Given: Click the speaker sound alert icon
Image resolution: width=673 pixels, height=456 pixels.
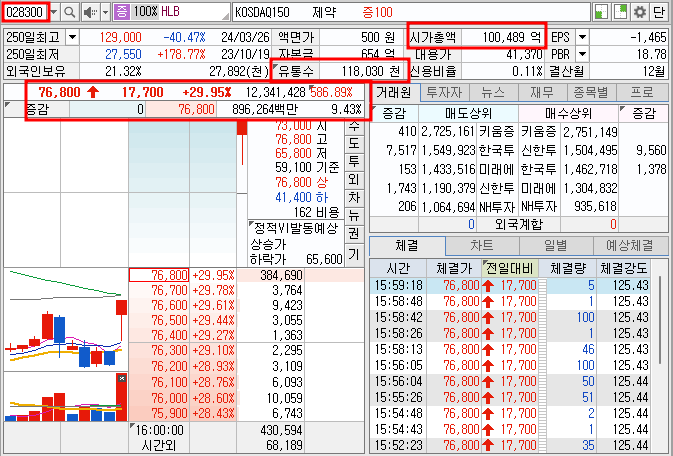Looking at the screenshot, I should pyautogui.click(x=90, y=12).
